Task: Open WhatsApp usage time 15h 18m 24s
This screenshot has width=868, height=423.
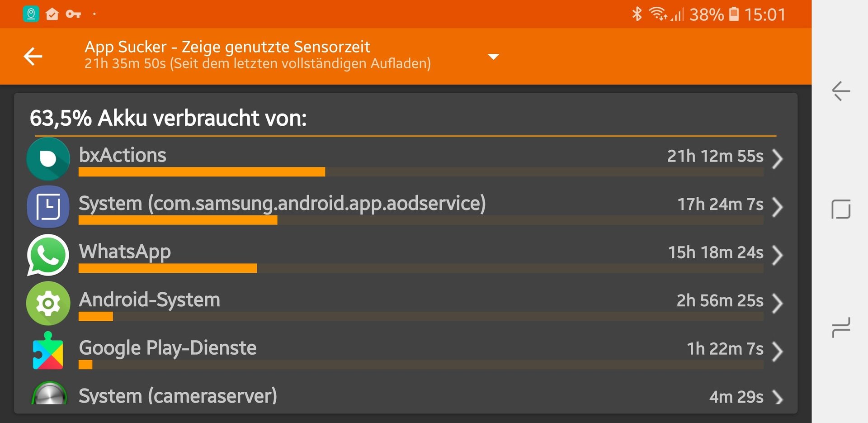Action: (716, 252)
